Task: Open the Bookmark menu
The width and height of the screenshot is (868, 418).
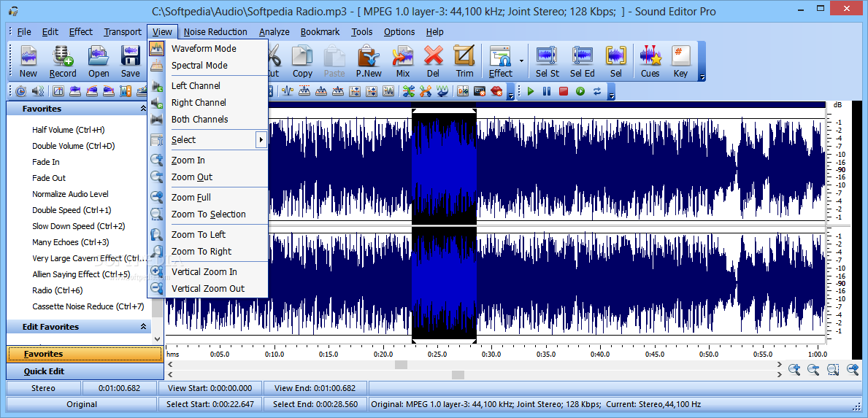Action: point(320,31)
